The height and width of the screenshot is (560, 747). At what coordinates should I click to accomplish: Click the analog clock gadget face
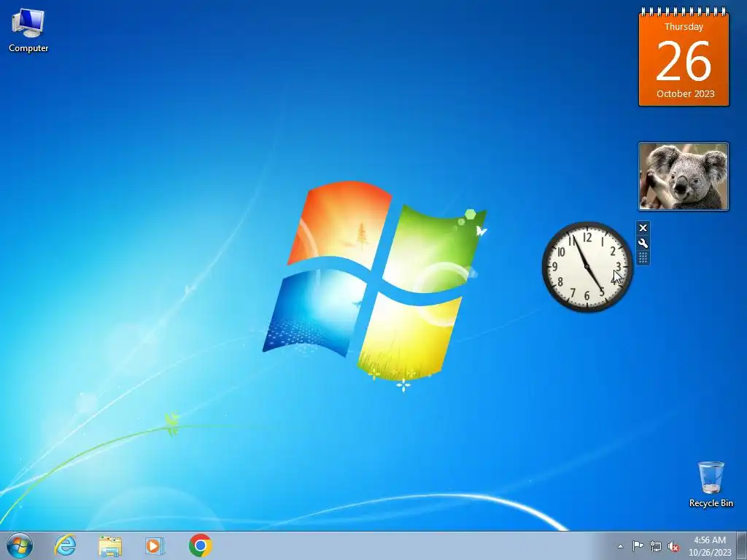pyautogui.click(x=587, y=267)
